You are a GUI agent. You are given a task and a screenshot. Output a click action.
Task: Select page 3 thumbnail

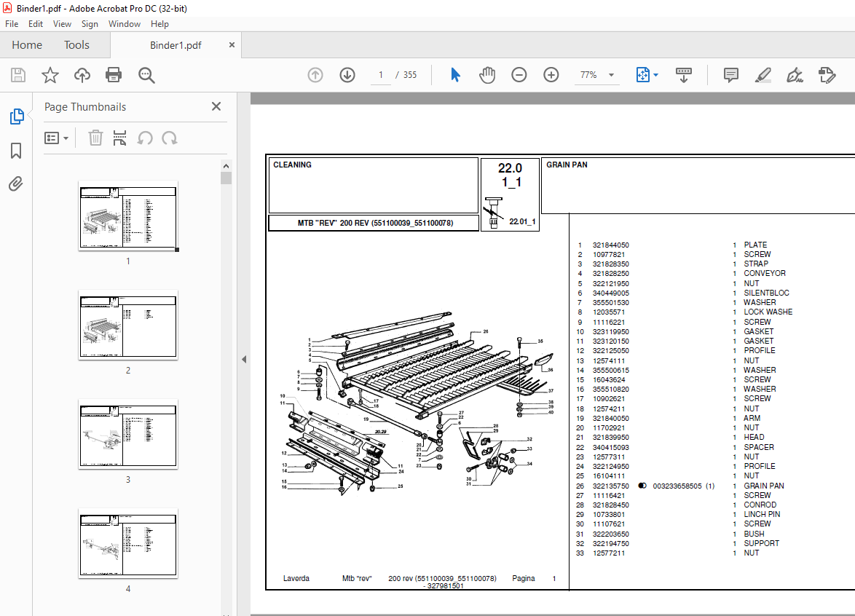(x=128, y=435)
